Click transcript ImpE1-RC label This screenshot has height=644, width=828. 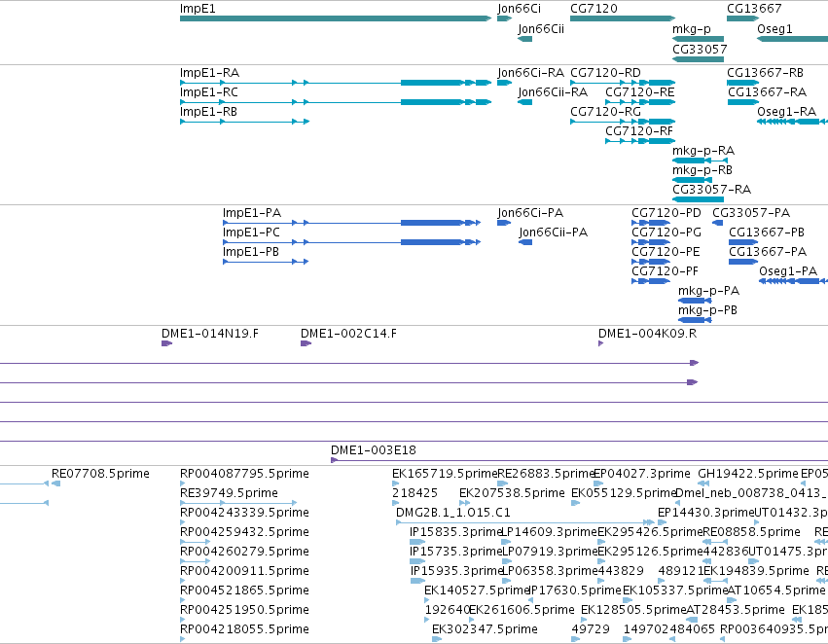[209, 92]
